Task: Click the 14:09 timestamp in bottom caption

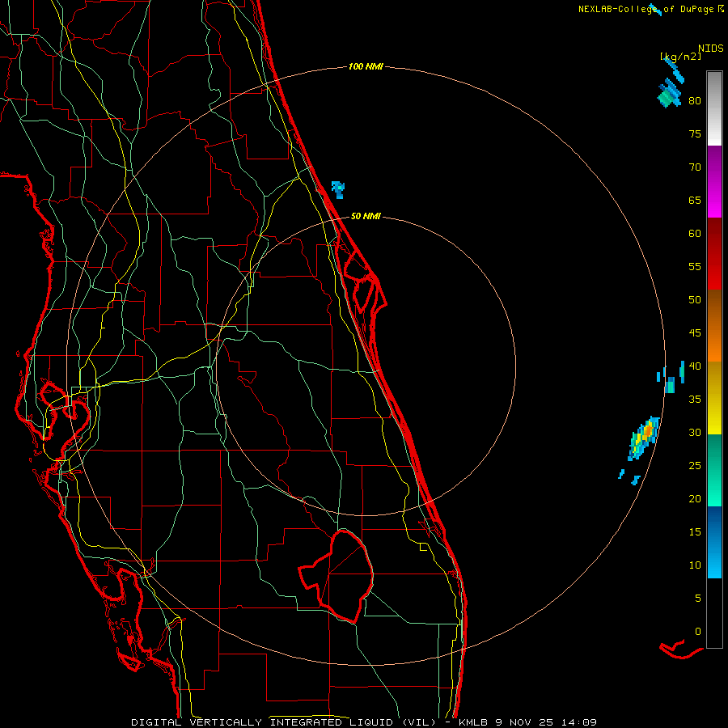Action: tap(578, 722)
